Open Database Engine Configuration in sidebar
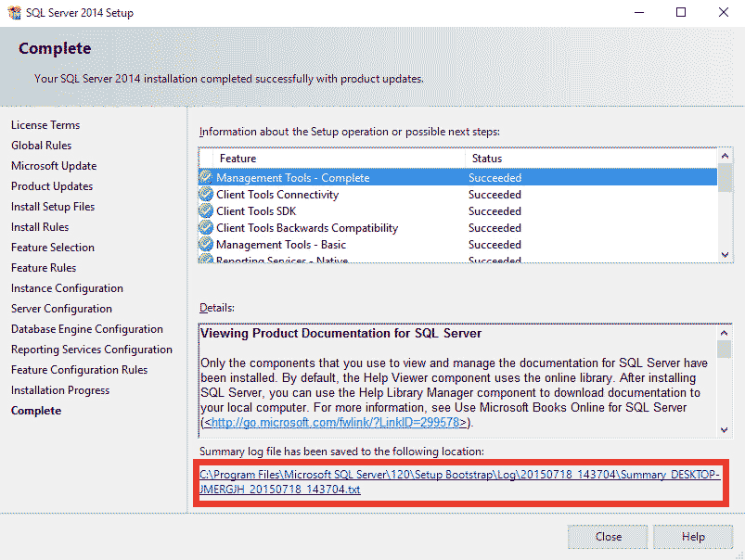This screenshot has height=560, width=745. pyautogui.click(x=86, y=328)
